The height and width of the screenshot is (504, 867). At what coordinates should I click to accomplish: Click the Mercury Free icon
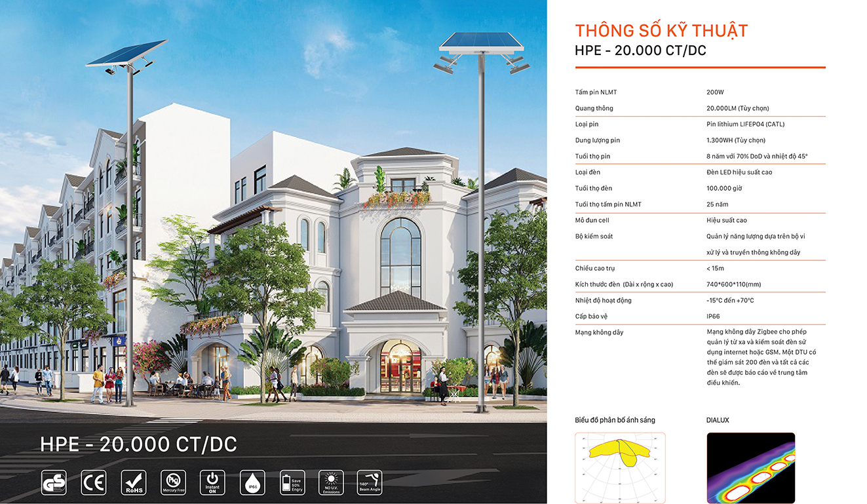point(173,482)
